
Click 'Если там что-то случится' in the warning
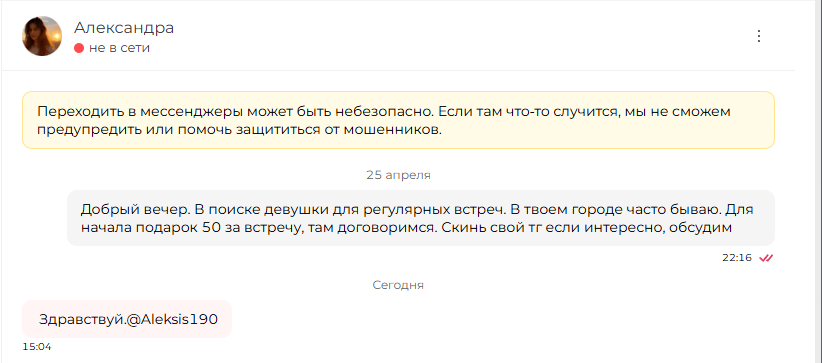[526, 112]
